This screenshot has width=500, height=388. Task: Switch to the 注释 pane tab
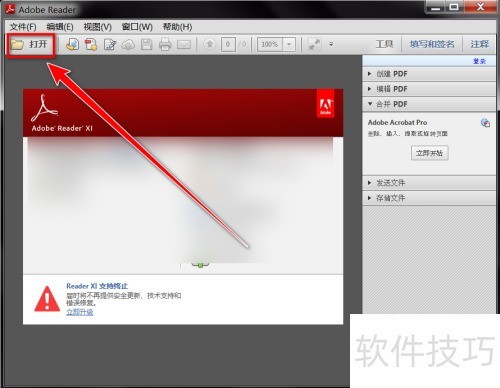coord(480,44)
